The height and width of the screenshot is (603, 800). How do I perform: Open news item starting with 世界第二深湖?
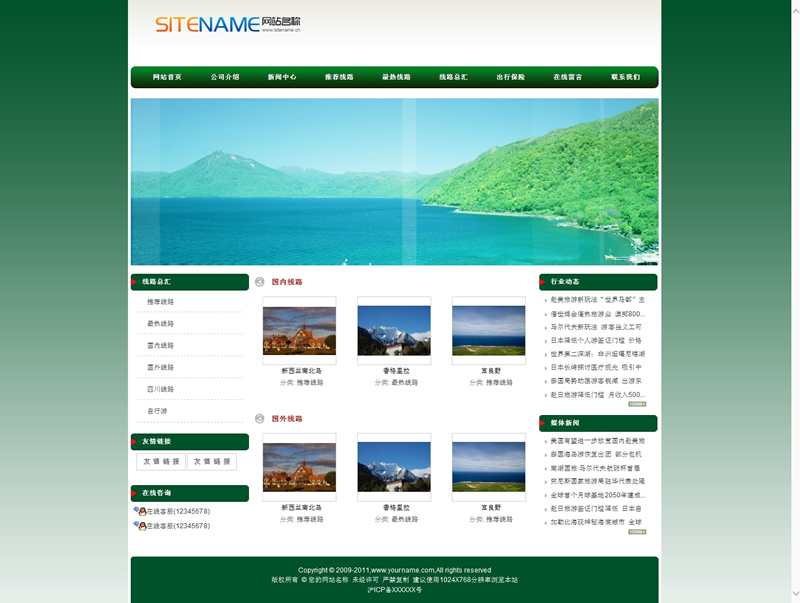(x=598, y=354)
